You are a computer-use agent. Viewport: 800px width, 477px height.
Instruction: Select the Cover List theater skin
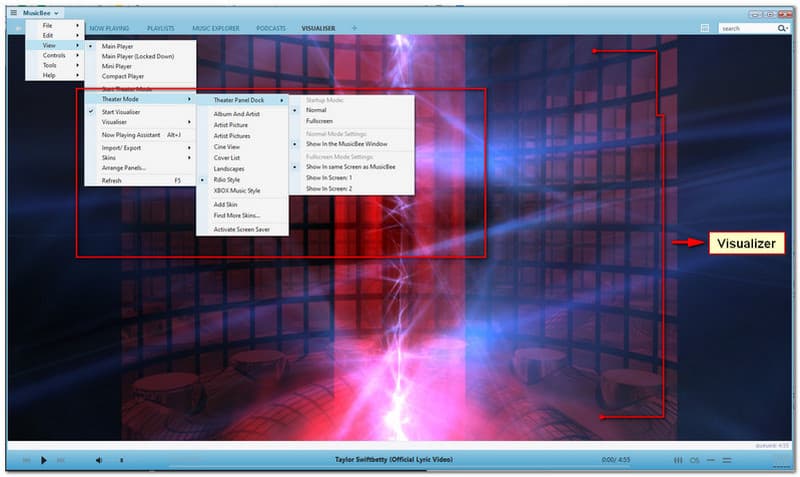[x=242, y=158]
